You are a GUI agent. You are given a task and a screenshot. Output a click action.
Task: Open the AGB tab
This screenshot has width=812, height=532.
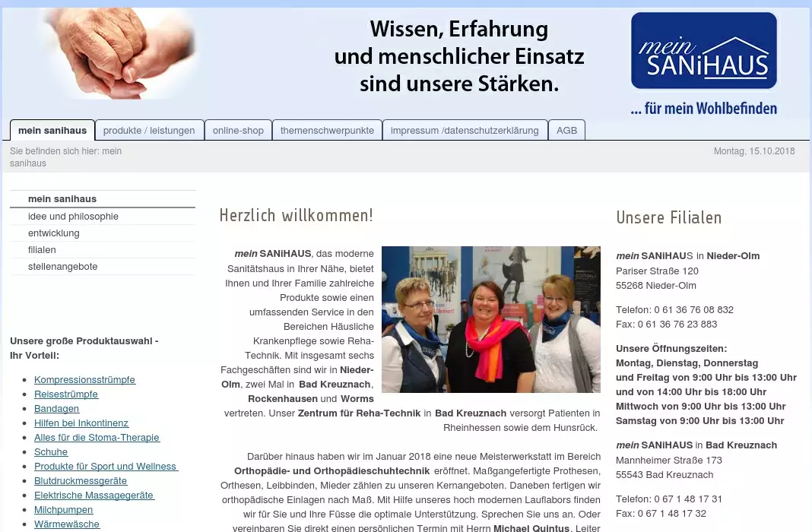coord(566,131)
